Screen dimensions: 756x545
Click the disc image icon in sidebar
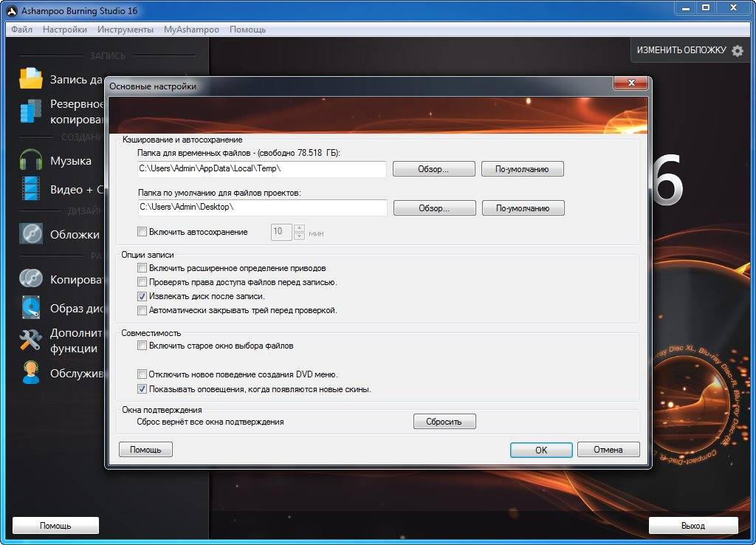pos(31,308)
